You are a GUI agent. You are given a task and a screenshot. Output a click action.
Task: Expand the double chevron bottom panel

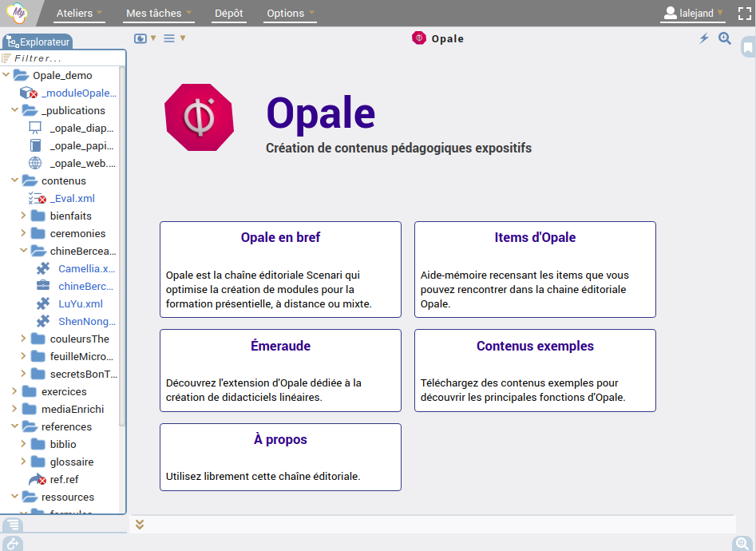(140, 525)
